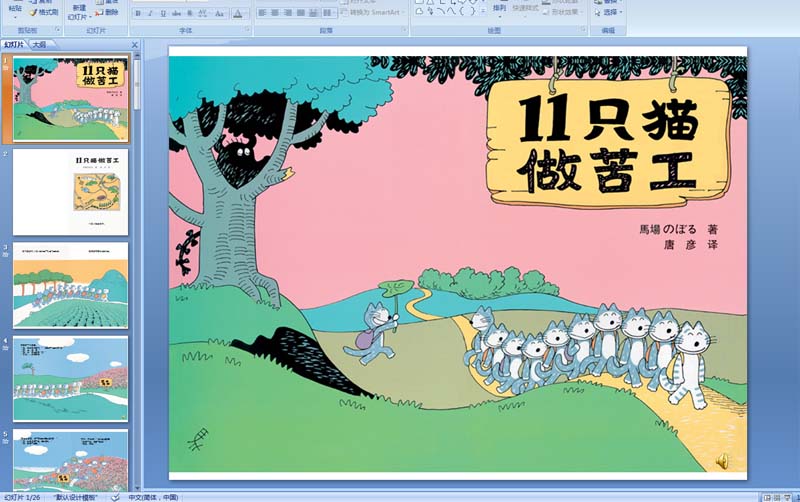
Task: Pick the cloud shape in shapes gallery
Action: 419,11
